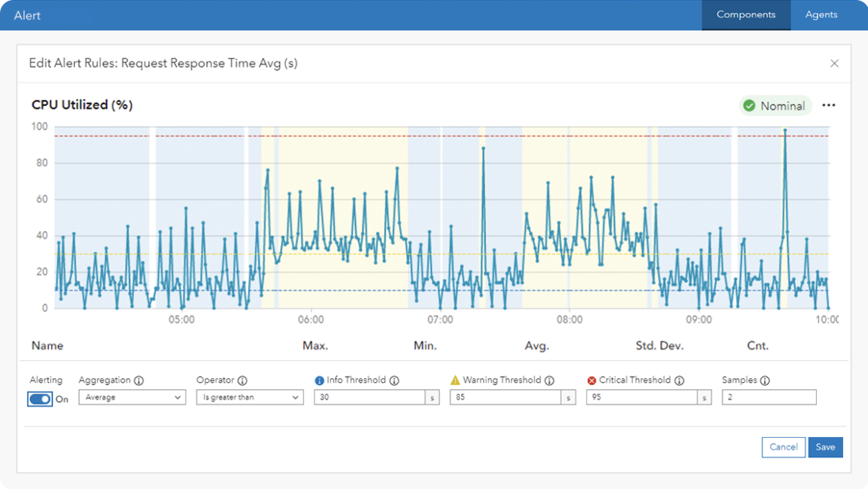This screenshot has height=489, width=868.
Task: Click the Samples input field
Action: point(768,397)
